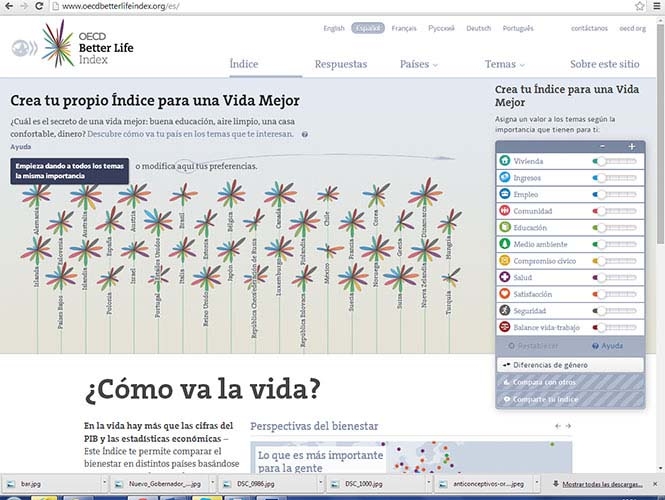Open the Respuestas tab
This screenshot has width=665, height=500.
point(341,64)
